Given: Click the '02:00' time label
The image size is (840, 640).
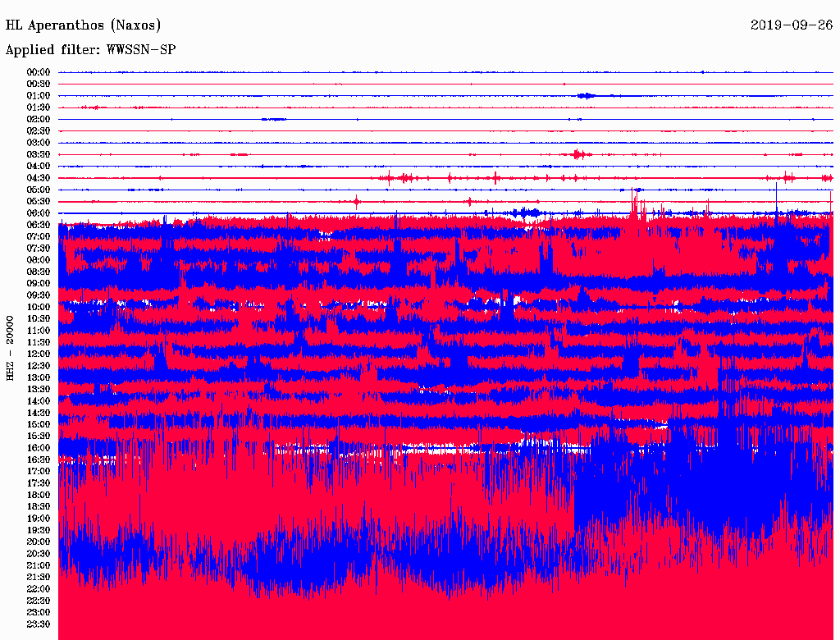Looking at the screenshot, I should (x=39, y=120).
